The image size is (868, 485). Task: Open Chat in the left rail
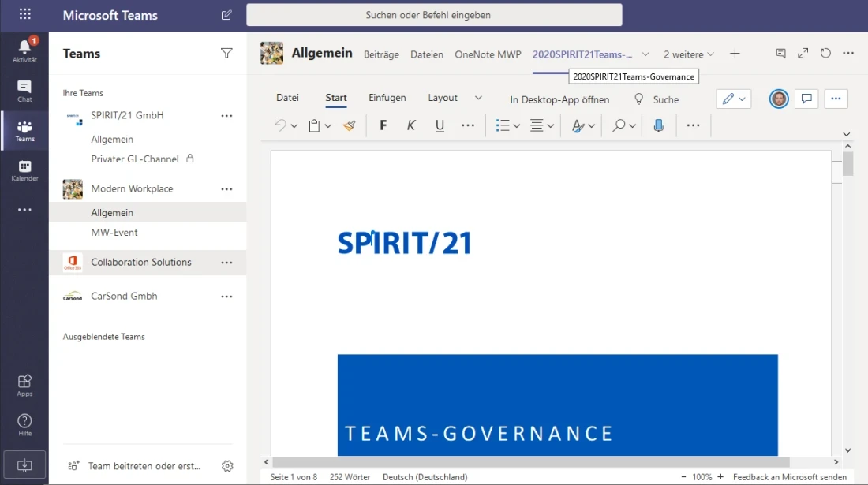pos(24,91)
